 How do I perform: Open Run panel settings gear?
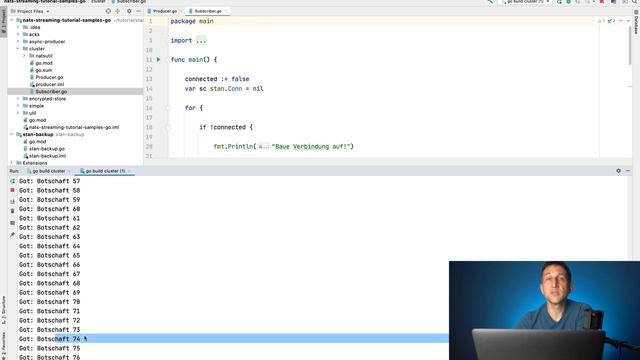(x=618, y=171)
